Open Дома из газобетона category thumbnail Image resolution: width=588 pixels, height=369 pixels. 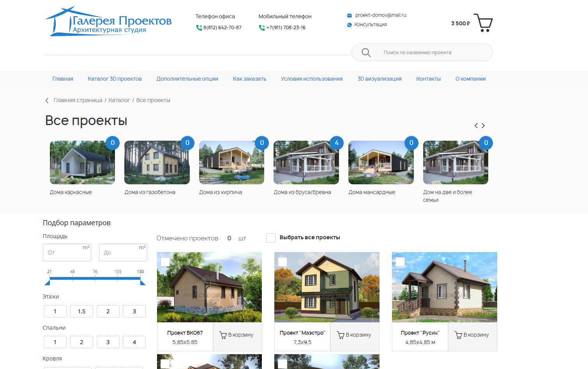coord(157,162)
